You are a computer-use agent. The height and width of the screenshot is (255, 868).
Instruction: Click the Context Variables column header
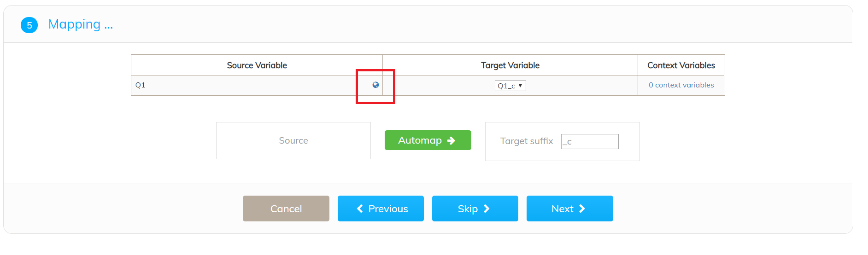[681, 65]
